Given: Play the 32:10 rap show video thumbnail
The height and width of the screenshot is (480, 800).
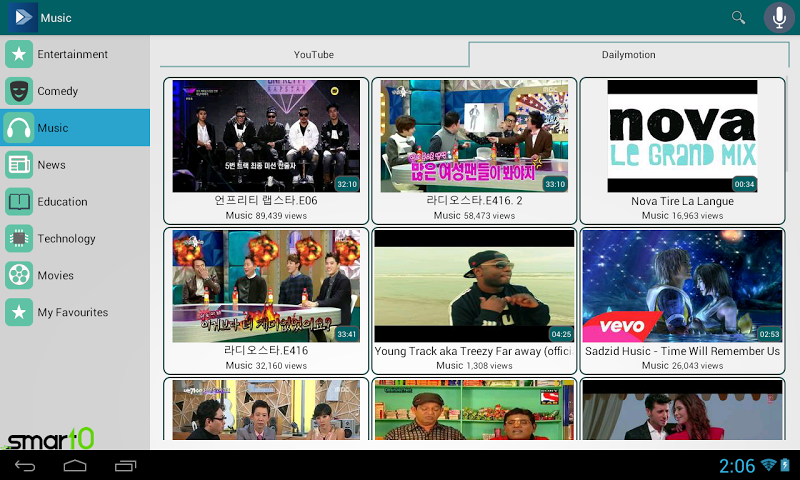Looking at the screenshot, I should coord(266,136).
